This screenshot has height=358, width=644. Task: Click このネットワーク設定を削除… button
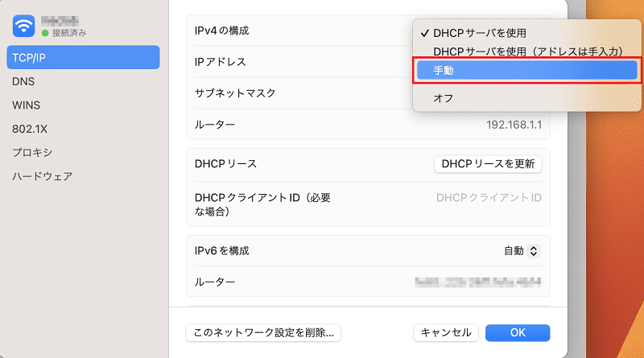click(263, 332)
